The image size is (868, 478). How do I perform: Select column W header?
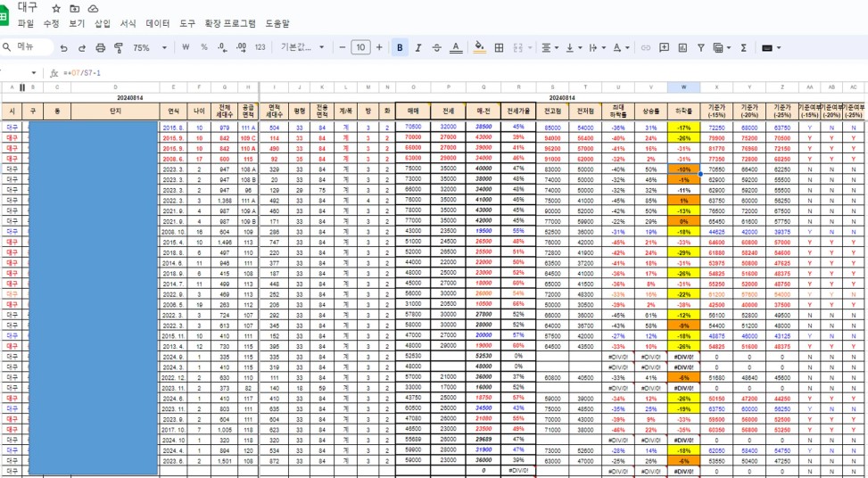coord(683,87)
